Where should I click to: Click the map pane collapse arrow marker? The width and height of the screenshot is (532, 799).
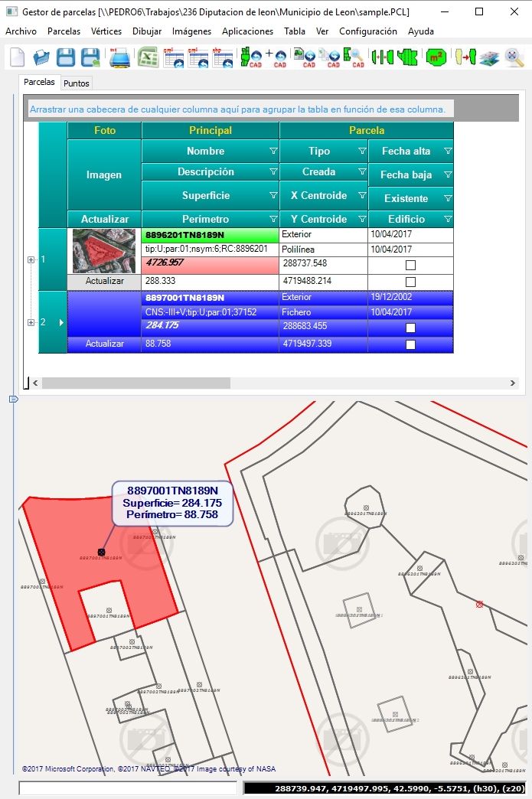(x=14, y=399)
